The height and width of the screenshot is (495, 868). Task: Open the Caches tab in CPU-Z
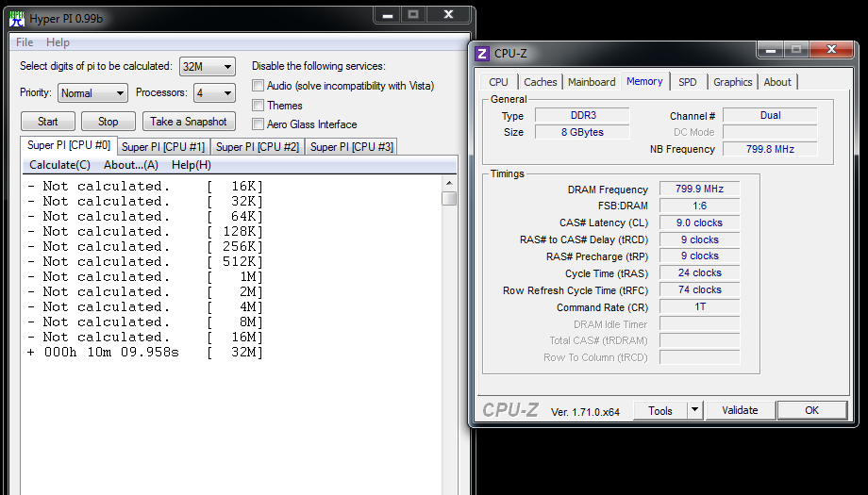tap(541, 82)
